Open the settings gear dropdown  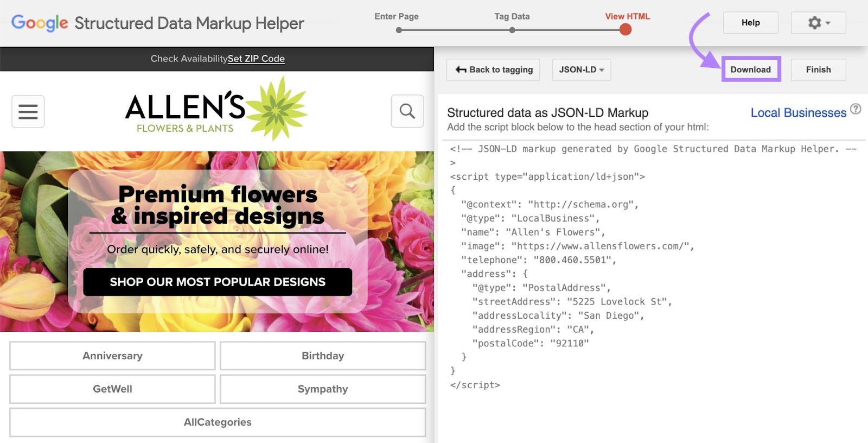819,23
